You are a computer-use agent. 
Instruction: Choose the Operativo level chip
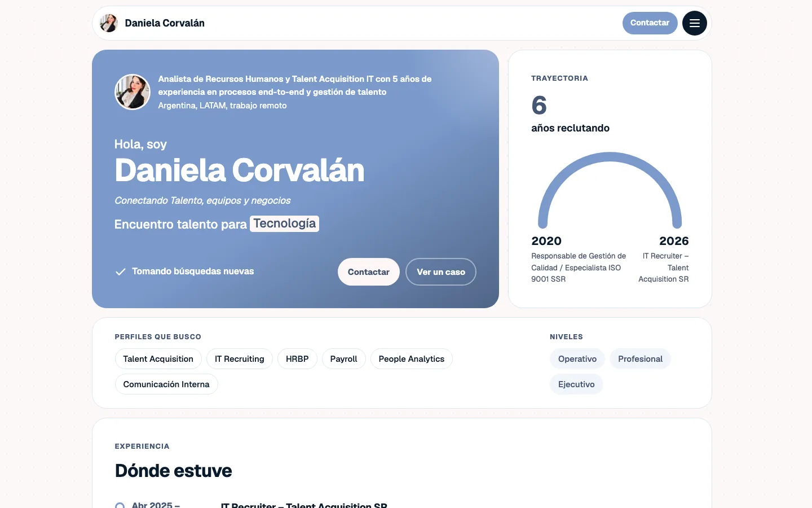[577, 359]
